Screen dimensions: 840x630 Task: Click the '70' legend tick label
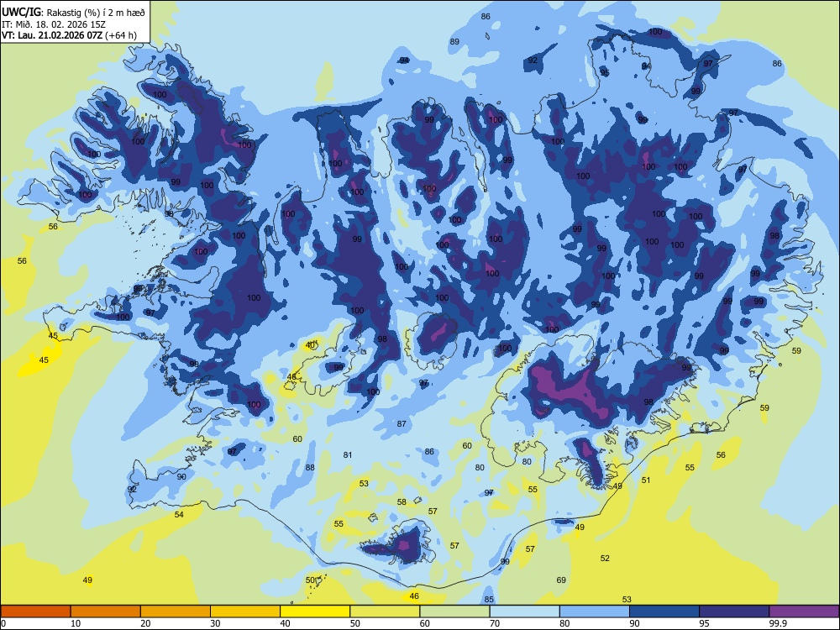(495, 623)
